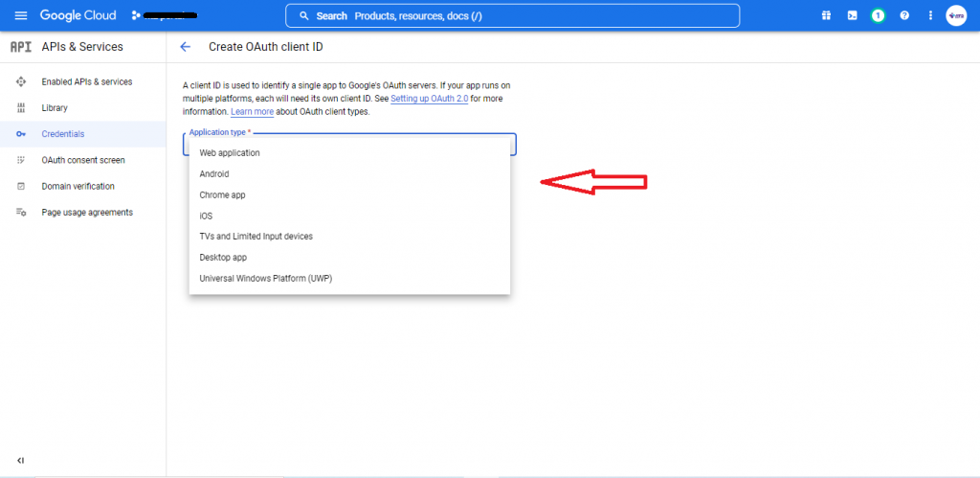Select Credentials in the sidebar
The width and height of the screenshot is (980, 478).
tap(83, 134)
